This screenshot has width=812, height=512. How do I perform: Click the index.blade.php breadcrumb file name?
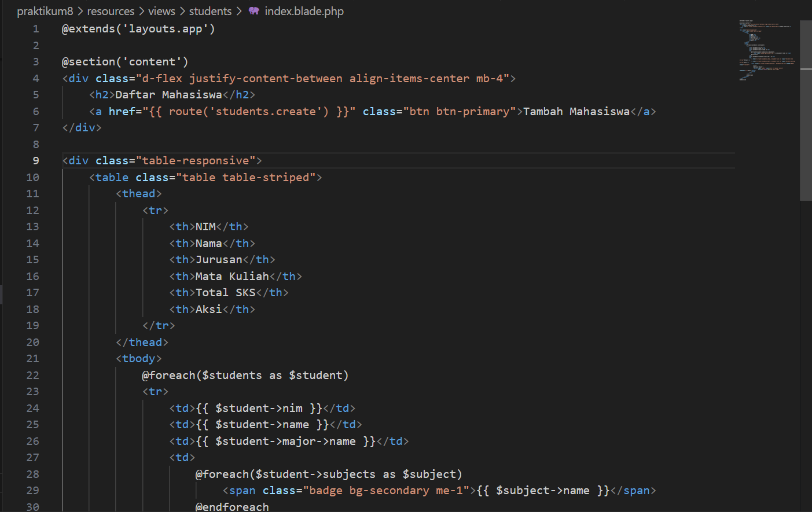click(304, 11)
